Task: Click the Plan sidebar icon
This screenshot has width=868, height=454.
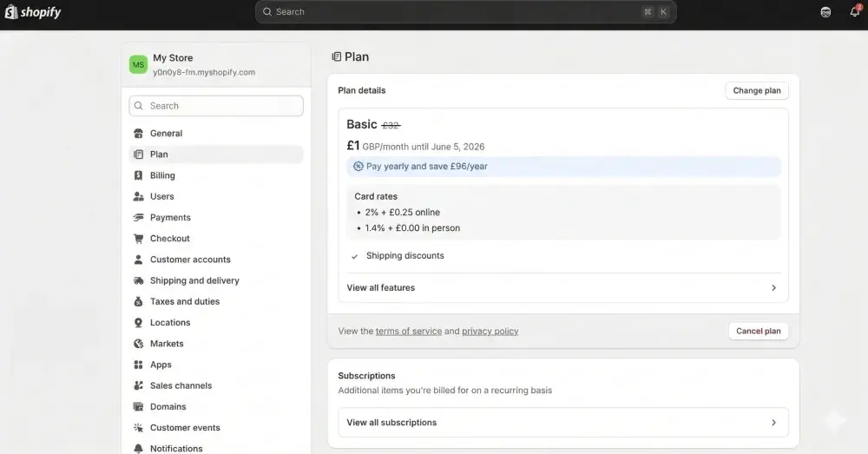Action: [138, 155]
